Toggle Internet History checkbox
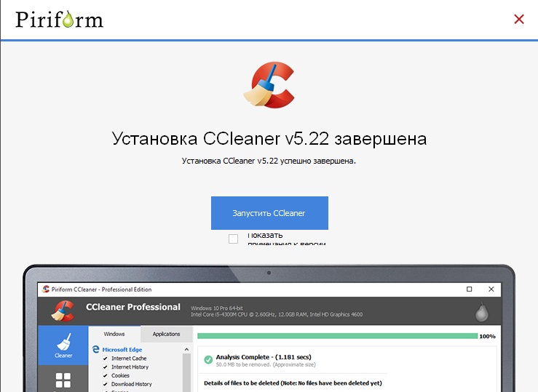This screenshot has height=392, width=538. tap(106, 367)
